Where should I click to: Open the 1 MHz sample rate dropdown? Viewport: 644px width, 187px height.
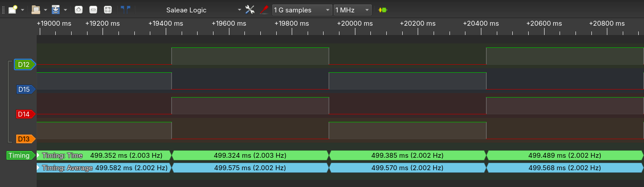pos(352,10)
